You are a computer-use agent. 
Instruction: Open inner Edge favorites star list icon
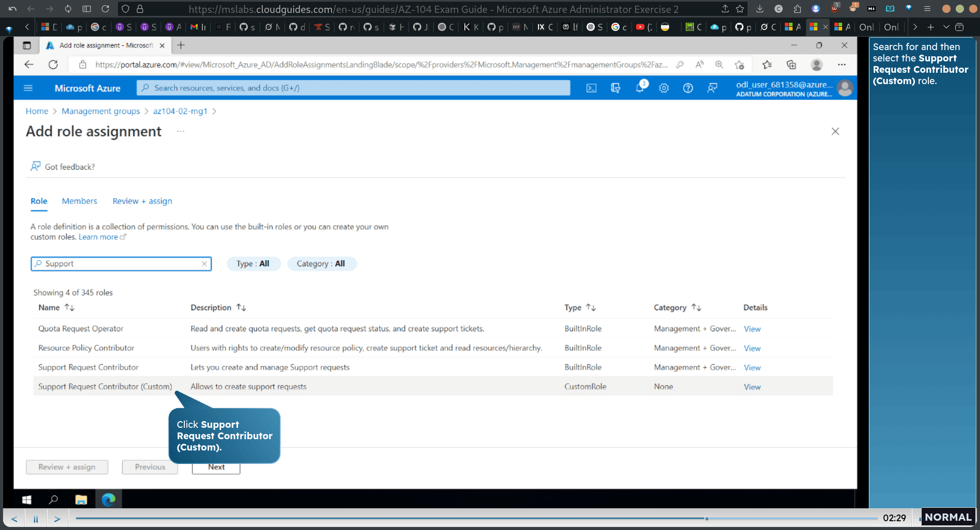[x=767, y=65]
